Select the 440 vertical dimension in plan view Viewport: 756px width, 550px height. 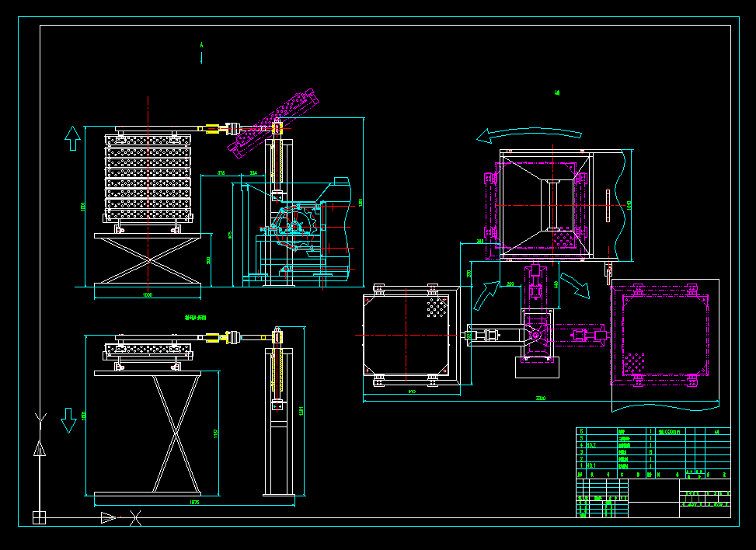click(556, 285)
